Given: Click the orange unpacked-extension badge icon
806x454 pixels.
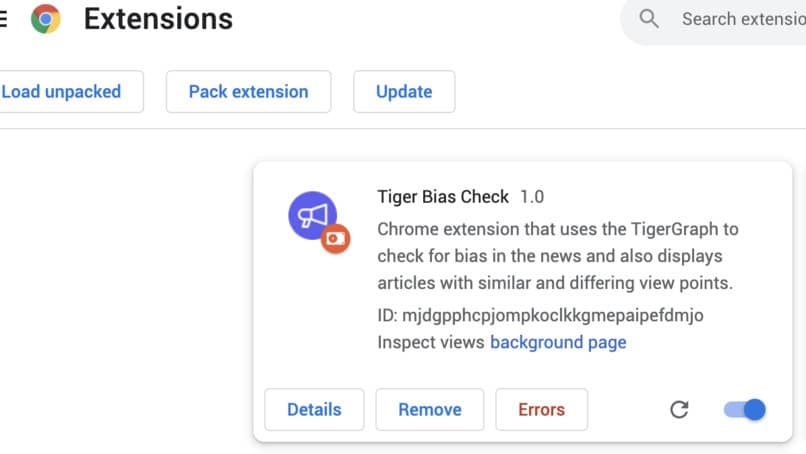Looking at the screenshot, I should pyautogui.click(x=336, y=239).
